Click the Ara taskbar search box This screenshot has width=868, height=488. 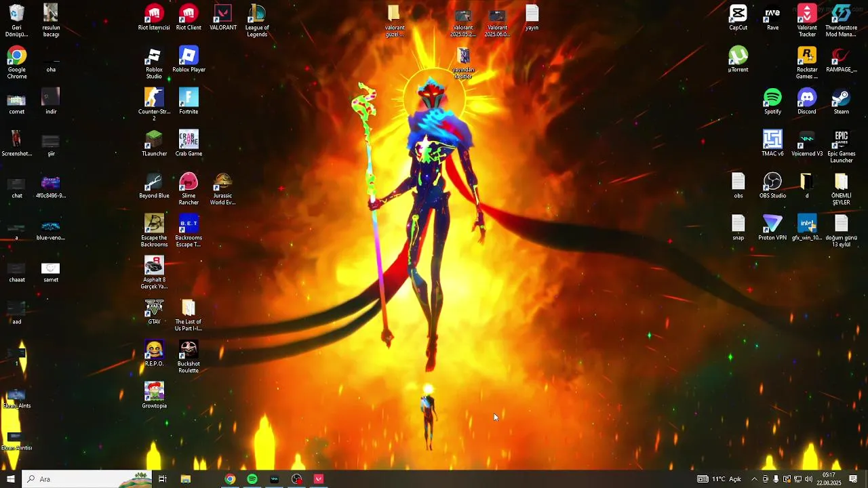tap(86, 479)
